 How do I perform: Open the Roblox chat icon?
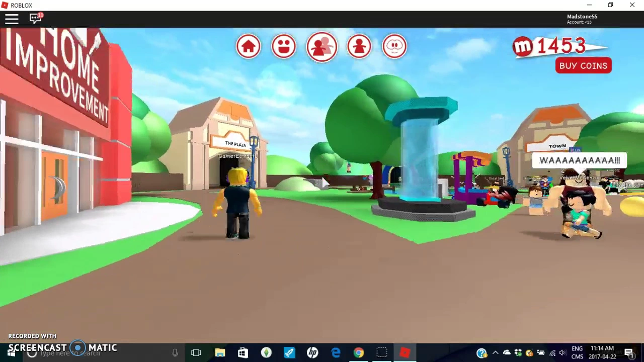click(36, 19)
